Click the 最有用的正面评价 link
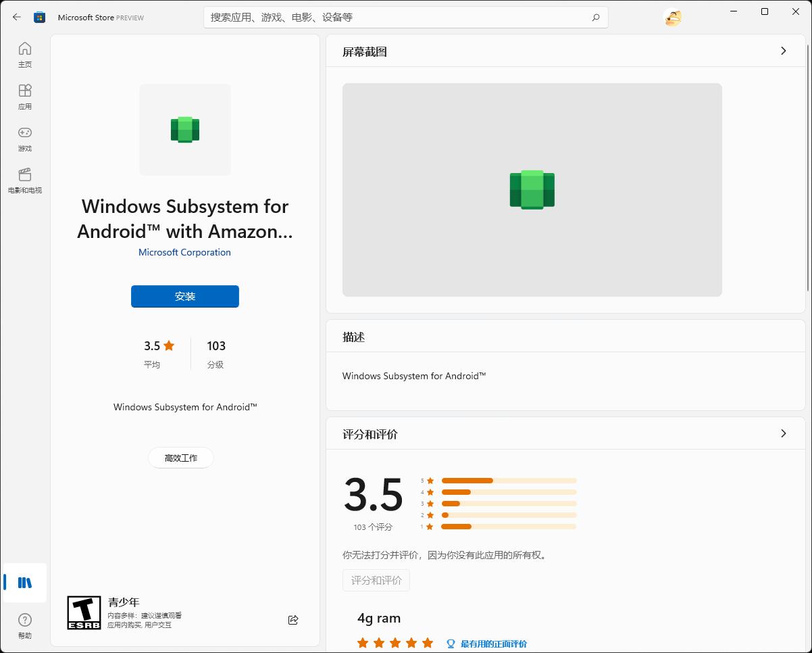Viewport: 812px width, 653px height. tap(494, 644)
